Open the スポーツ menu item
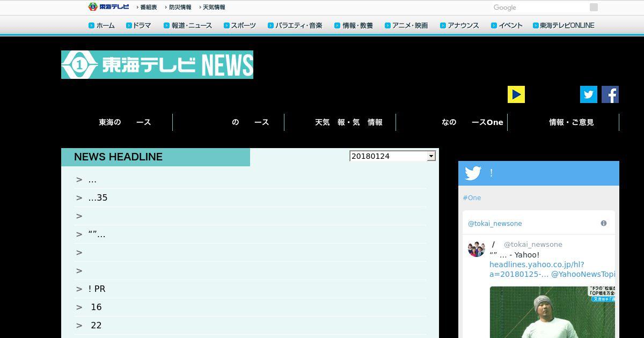This screenshot has height=338, width=644. click(x=240, y=25)
